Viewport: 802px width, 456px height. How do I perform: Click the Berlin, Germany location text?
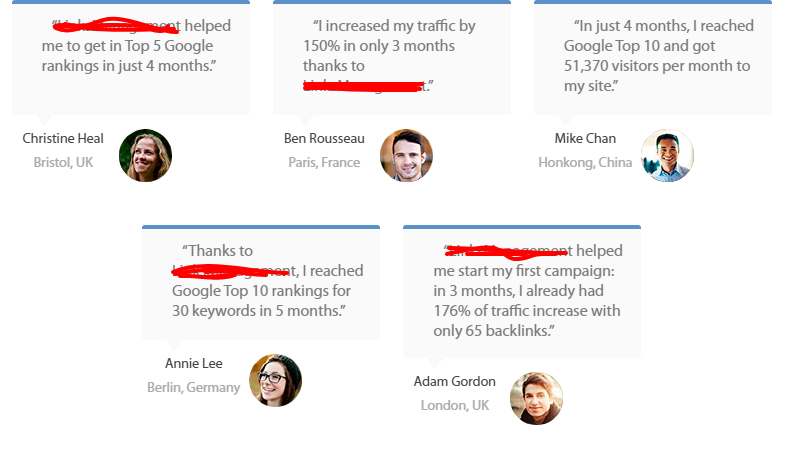(x=194, y=388)
